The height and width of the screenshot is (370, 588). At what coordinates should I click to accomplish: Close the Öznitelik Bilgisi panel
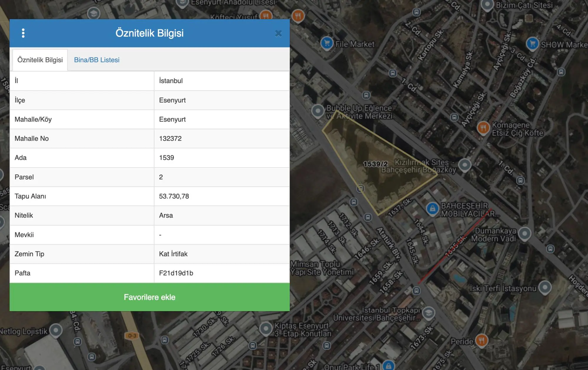(x=278, y=34)
